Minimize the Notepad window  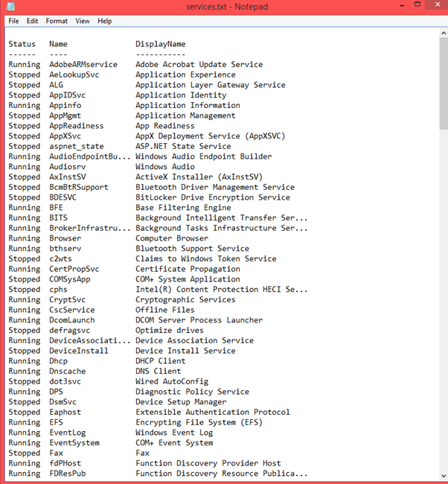tap(402, 5)
